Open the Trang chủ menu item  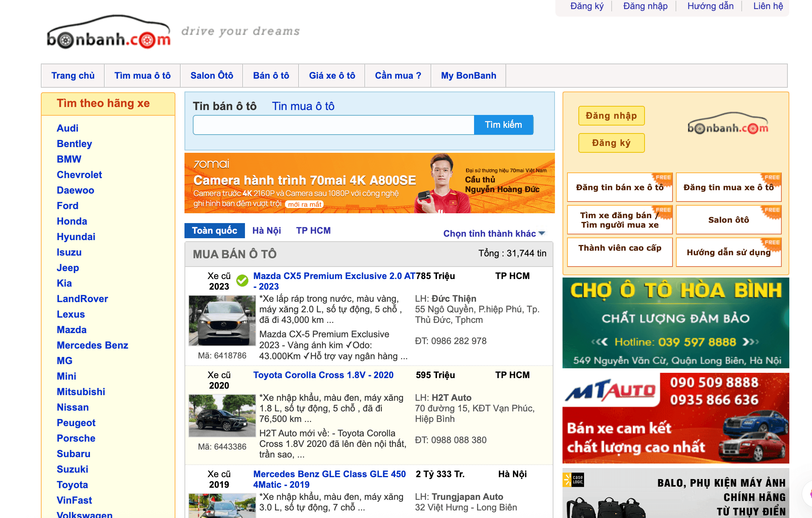pos(73,76)
